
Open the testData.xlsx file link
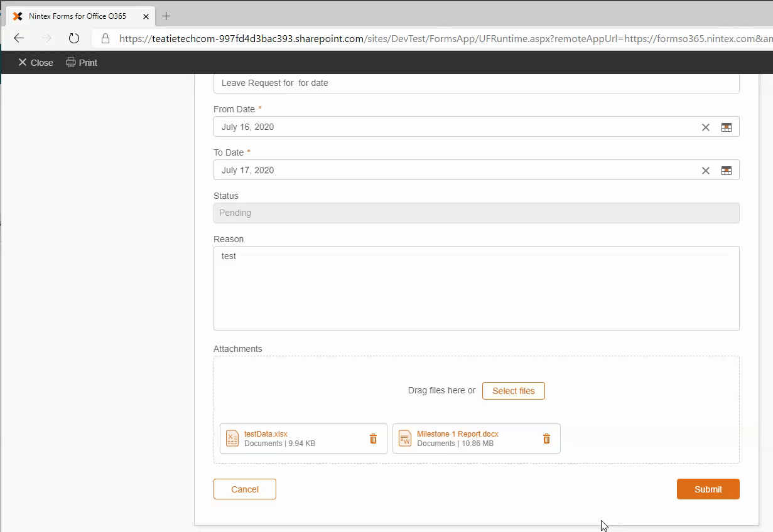click(x=266, y=434)
